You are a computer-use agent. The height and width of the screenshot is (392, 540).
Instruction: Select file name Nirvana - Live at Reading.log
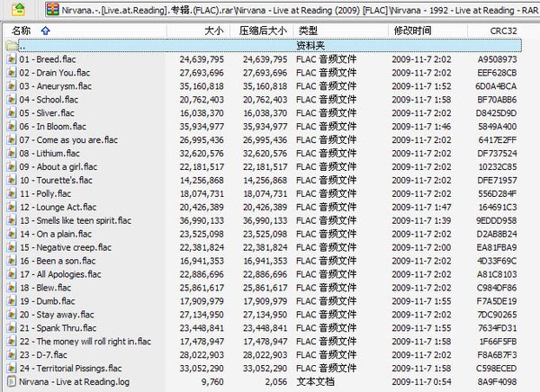(x=75, y=381)
